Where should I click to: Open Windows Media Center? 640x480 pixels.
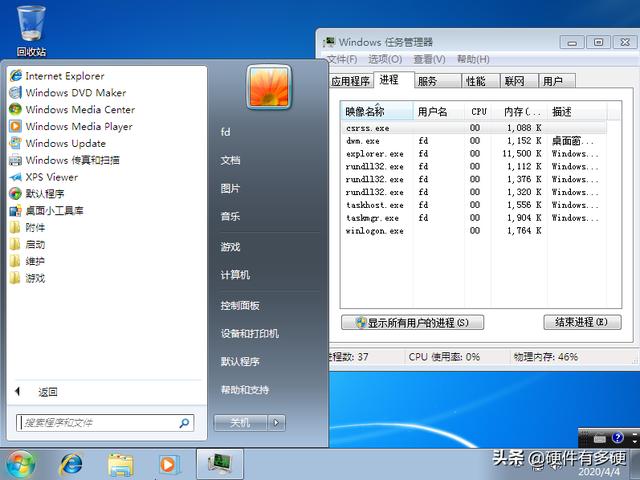72,109
